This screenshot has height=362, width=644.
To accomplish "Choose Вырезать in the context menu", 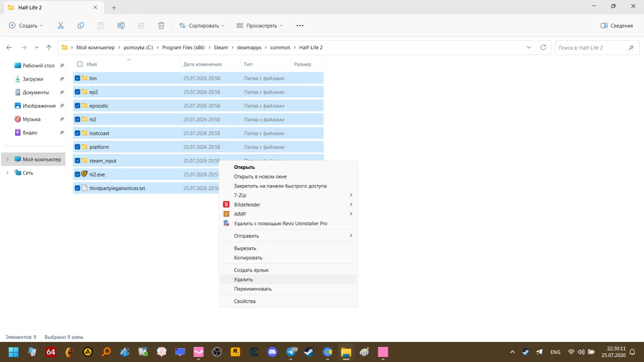I will coord(288,248).
